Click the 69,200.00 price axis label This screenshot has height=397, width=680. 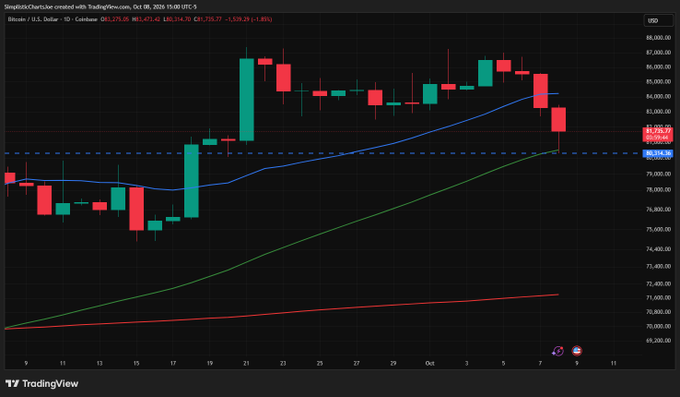[658, 341]
